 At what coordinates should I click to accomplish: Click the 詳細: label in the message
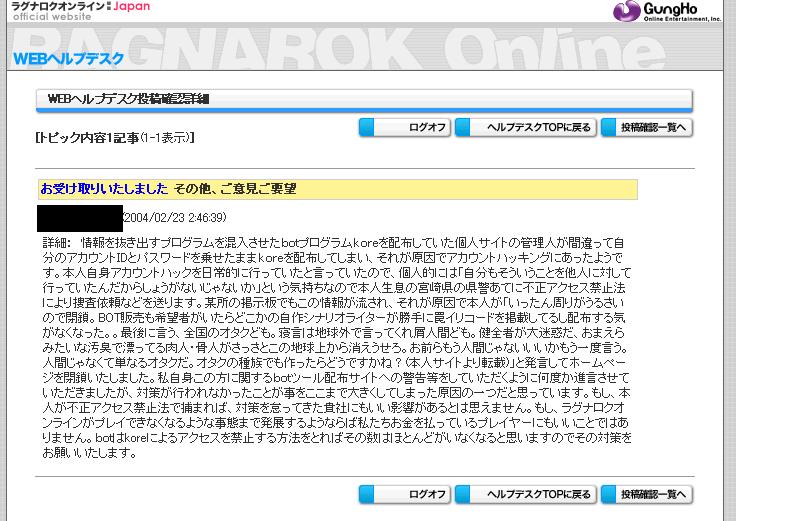click(x=57, y=243)
